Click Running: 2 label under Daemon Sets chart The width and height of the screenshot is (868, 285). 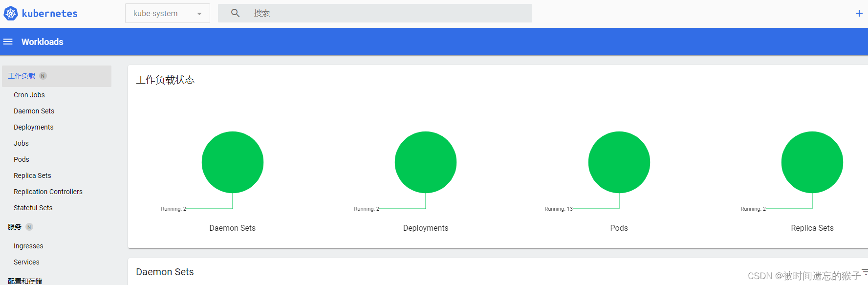[x=174, y=209]
